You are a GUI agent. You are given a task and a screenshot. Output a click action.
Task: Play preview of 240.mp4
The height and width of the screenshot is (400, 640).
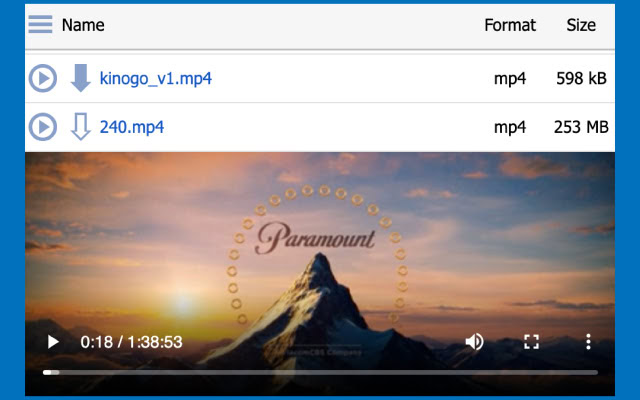coord(42,127)
